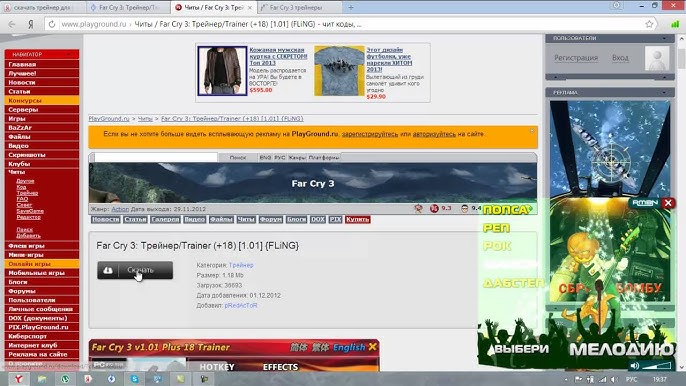Click PlayGround.ru breadcrumb link
The image size is (686, 386).
point(109,119)
